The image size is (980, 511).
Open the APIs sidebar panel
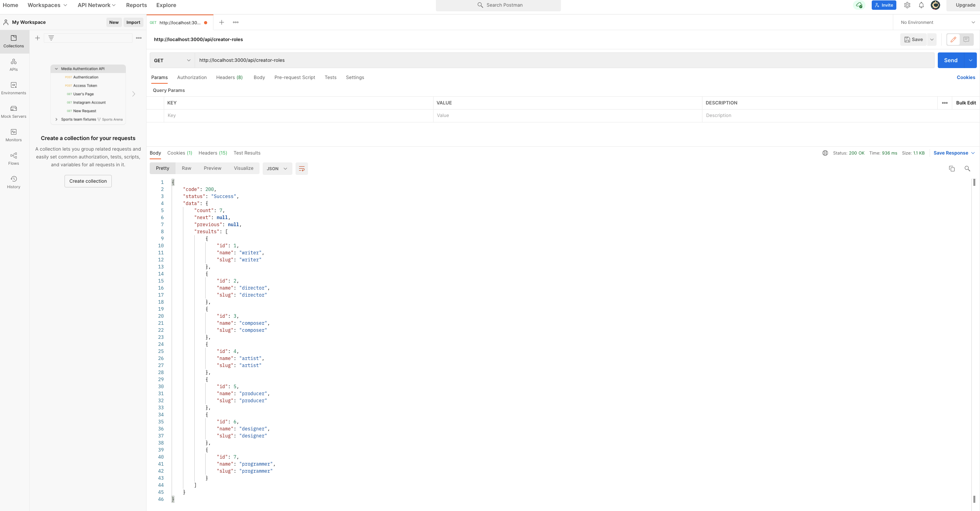click(14, 65)
